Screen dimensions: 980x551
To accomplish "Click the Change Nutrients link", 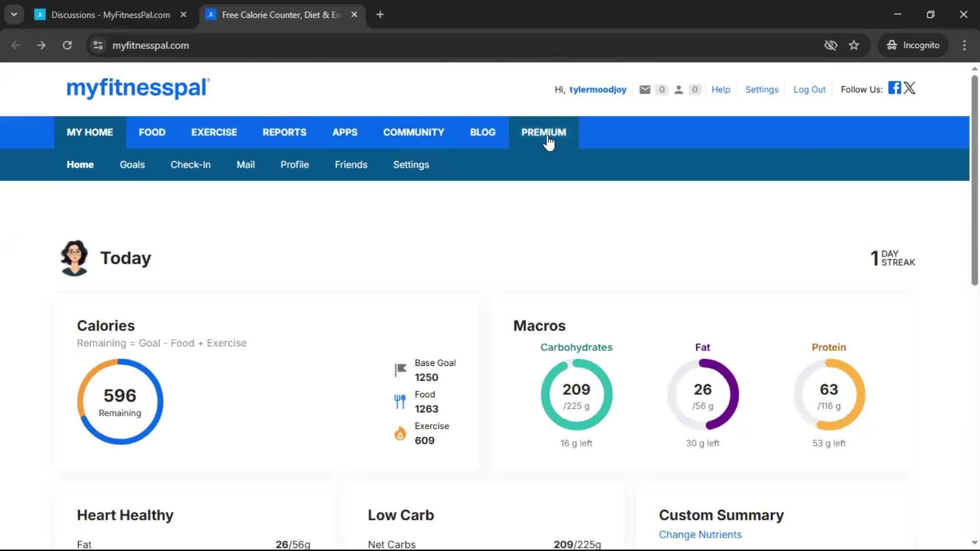I will click(x=700, y=535).
